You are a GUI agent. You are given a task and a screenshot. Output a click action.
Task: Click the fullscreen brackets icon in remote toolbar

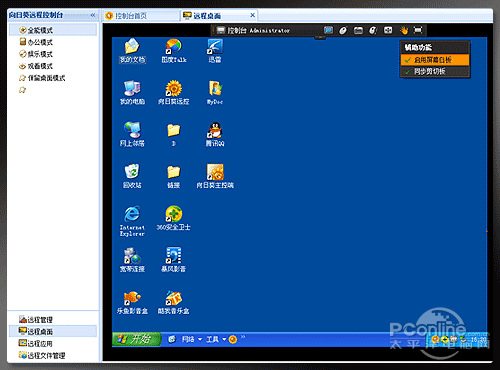pyautogui.click(x=418, y=30)
